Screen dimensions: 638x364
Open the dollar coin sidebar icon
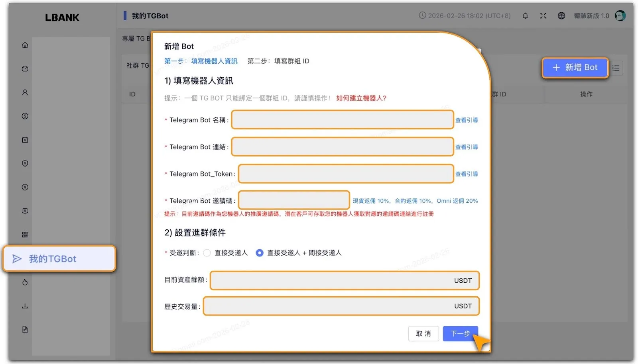coord(25,116)
